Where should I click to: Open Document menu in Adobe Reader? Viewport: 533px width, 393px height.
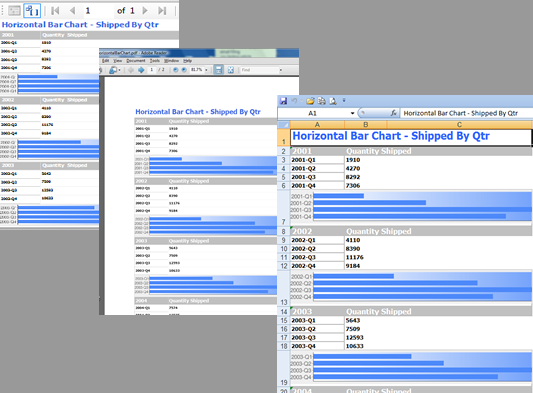[136, 61]
